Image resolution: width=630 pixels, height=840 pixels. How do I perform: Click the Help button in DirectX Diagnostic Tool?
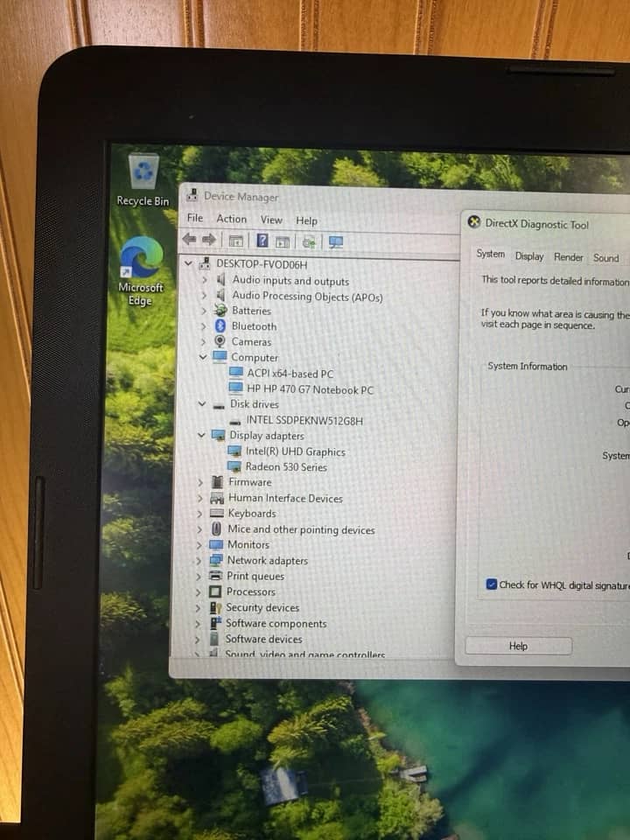pyautogui.click(x=518, y=646)
